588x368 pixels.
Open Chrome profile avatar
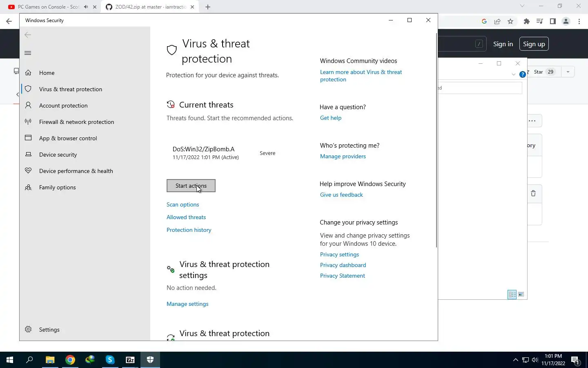point(566,21)
